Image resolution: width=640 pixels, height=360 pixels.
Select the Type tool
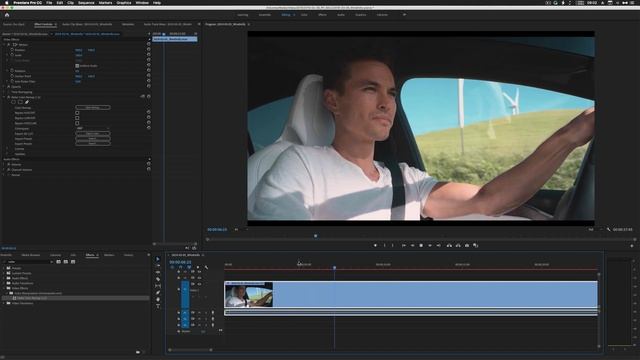158,306
